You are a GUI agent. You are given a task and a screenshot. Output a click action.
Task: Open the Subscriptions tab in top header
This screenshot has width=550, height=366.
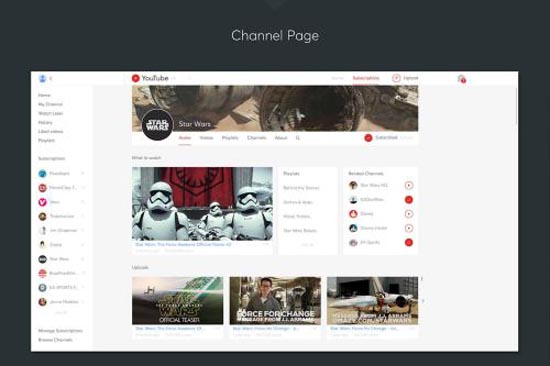click(366, 78)
